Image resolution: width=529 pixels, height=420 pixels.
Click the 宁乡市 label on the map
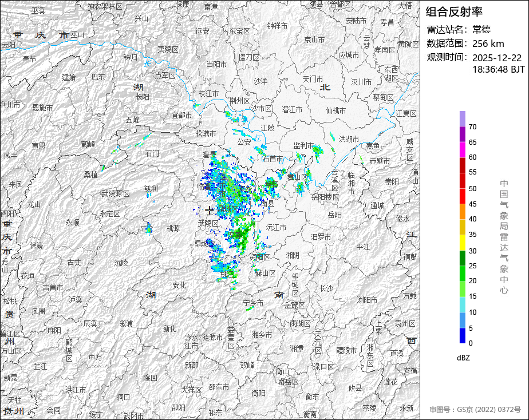(x=253, y=303)
